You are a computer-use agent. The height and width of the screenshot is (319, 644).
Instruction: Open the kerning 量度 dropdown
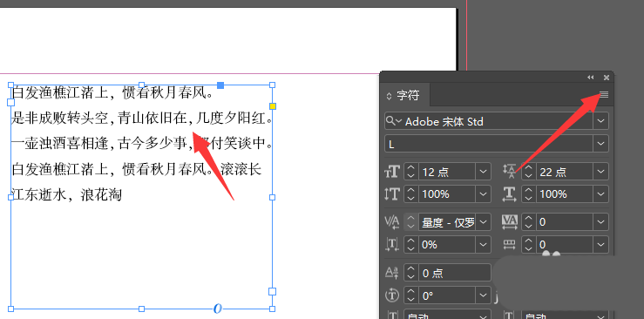483,222
